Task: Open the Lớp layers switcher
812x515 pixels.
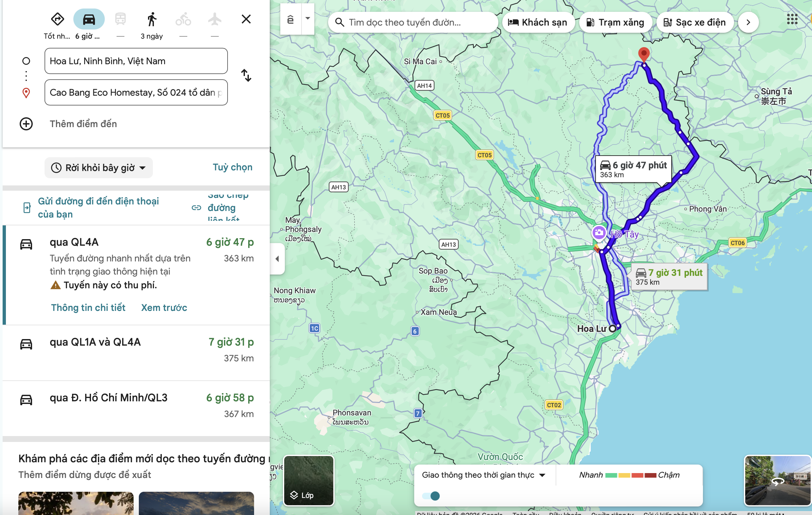Action: (308, 495)
